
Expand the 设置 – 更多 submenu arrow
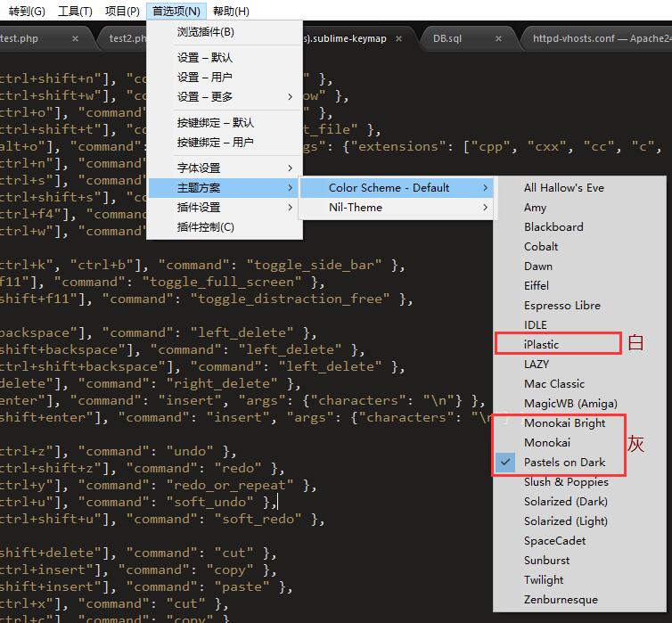(x=291, y=97)
